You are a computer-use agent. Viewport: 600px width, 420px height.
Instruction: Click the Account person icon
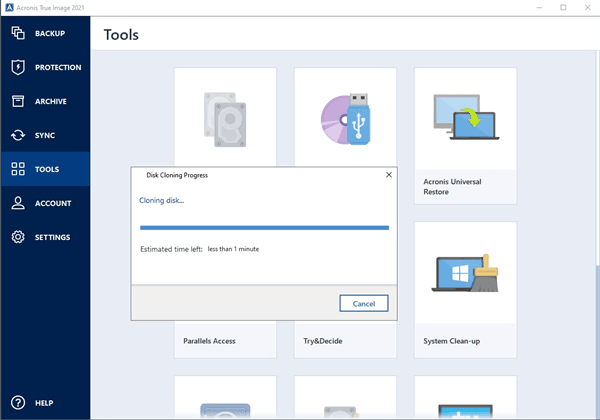[x=18, y=203]
